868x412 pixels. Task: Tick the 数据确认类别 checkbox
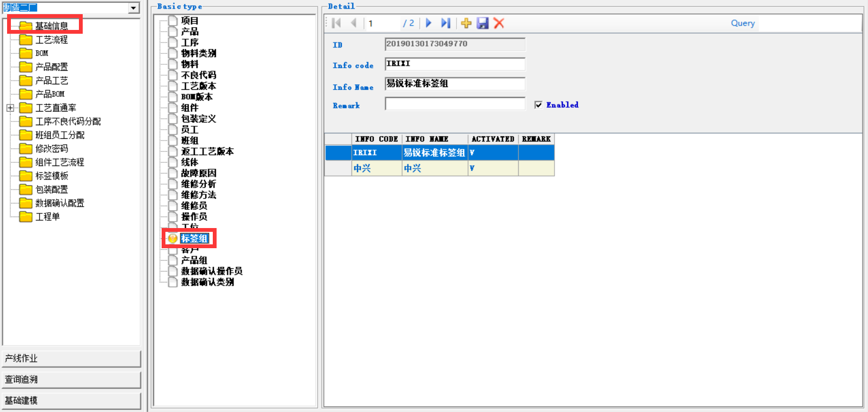(x=173, y=282)
